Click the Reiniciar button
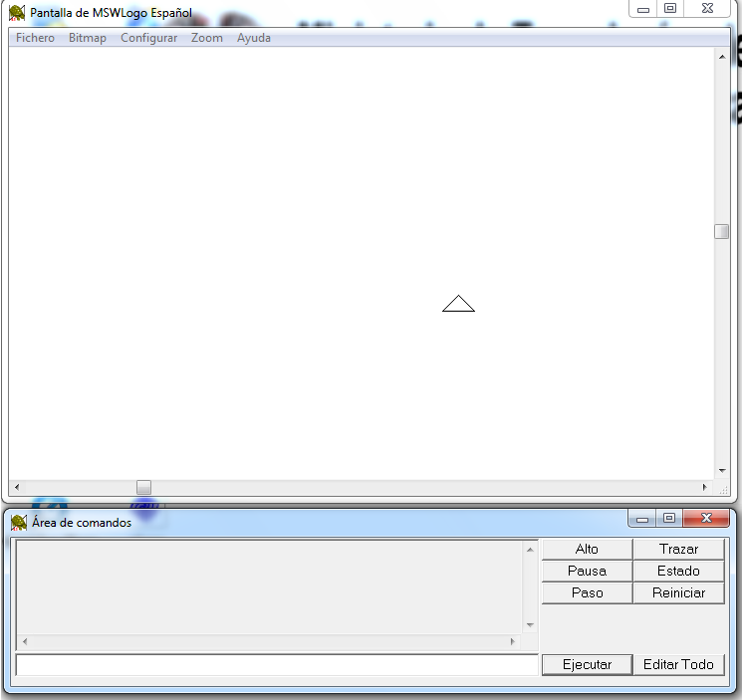The height and width of the screenshot is (700, 742). click(x=678, y=592)
